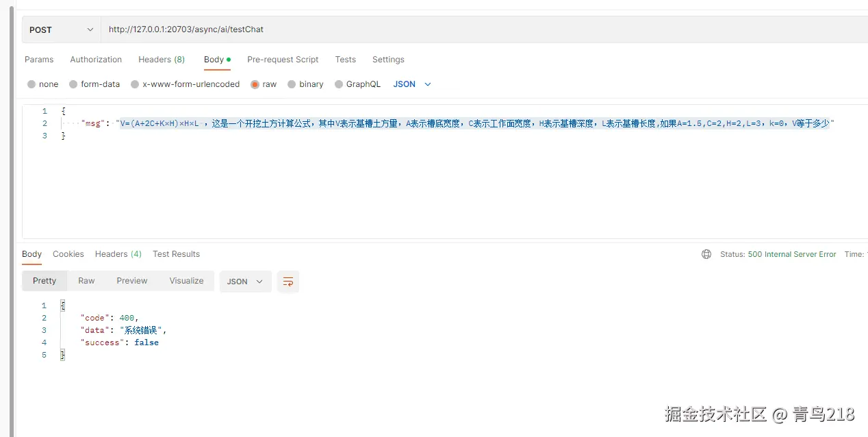Click the "success": false response line
This screenshot has height=437, width=868.
[x=120, y=342]
